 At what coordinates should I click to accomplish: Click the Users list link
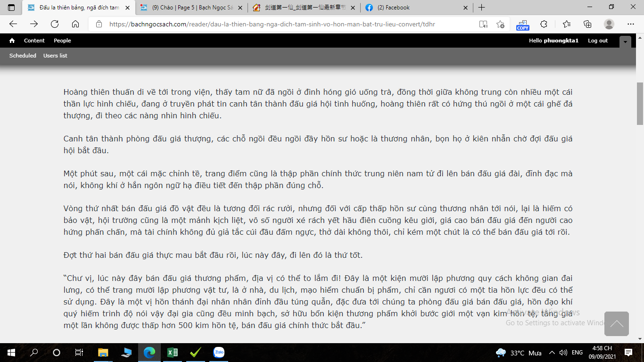[55, 56]
